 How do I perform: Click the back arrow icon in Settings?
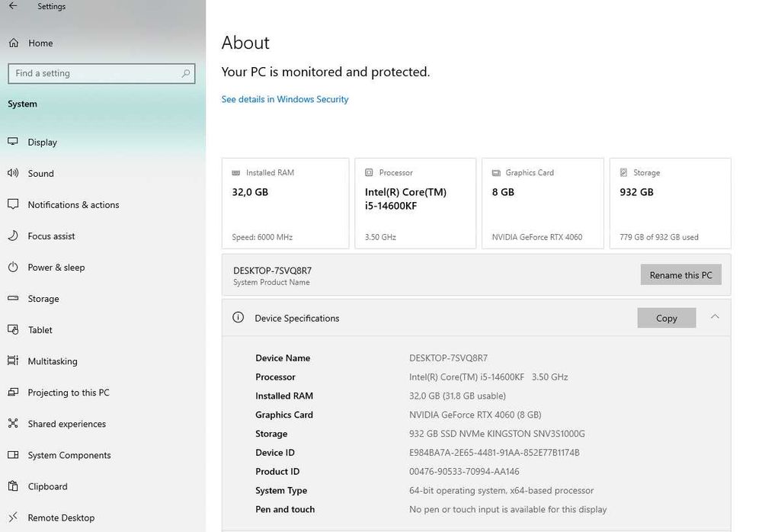(13, 6)
